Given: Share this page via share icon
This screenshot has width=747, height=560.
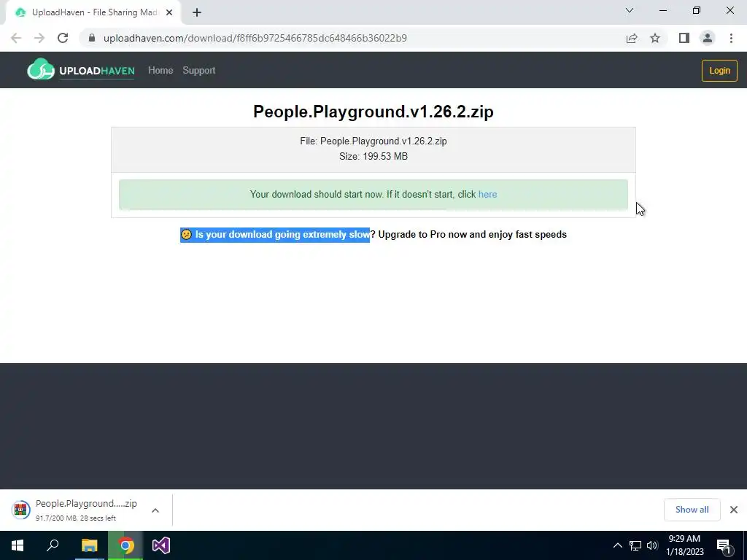Looking at the screenshot, I should (x=632, y=38).
